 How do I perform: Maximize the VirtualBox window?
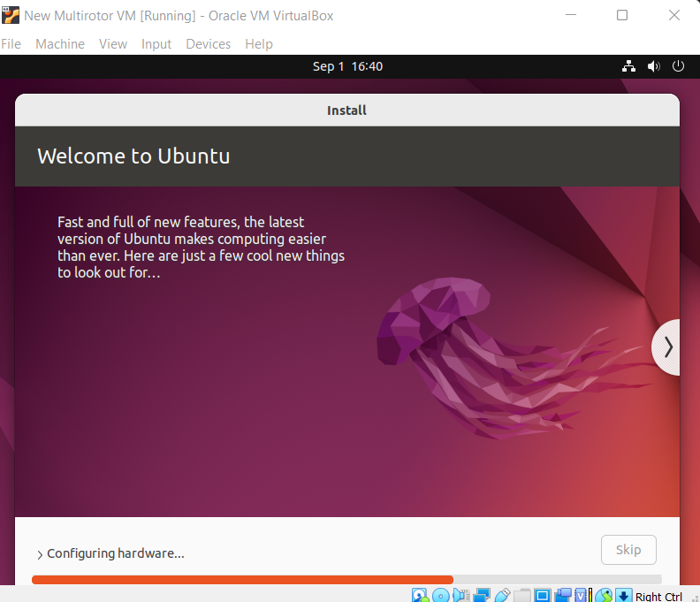click(x=622, y=15)
